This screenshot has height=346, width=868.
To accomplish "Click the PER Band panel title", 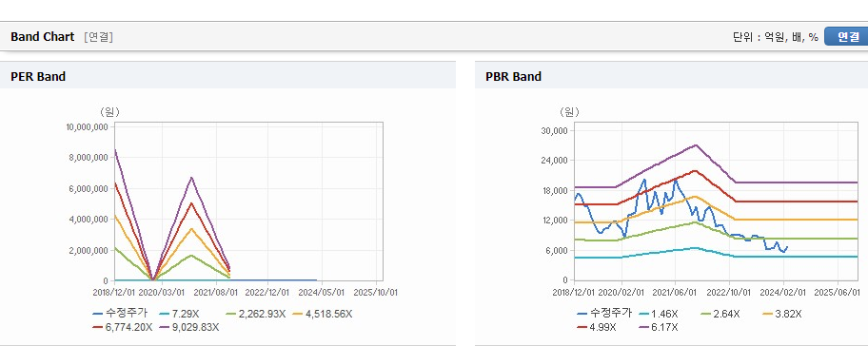I will (38, 77).
